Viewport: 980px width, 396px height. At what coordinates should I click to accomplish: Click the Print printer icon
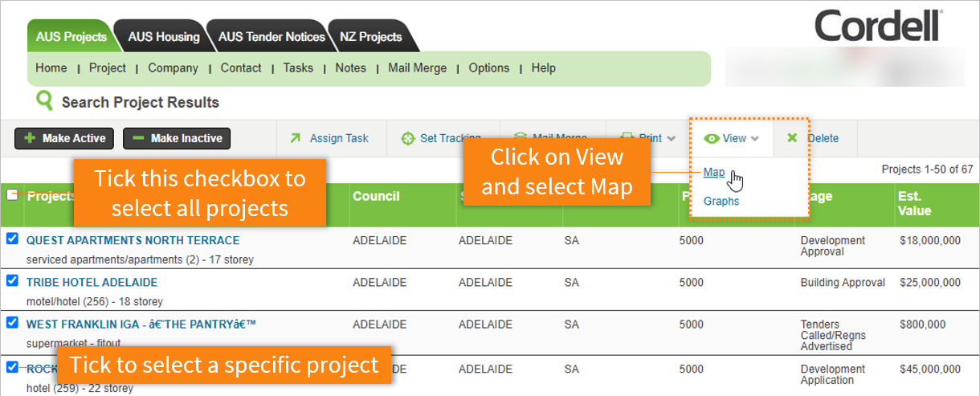click(x=626, y=138)
